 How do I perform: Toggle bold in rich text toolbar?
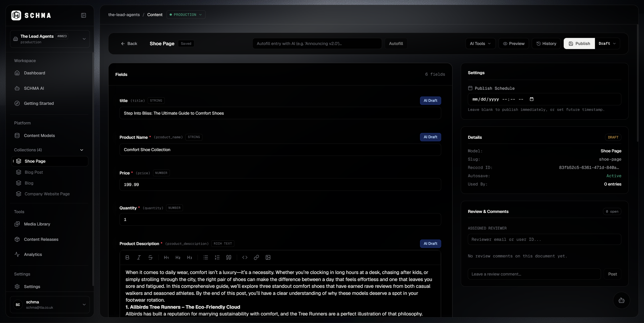tap(127, 257)
